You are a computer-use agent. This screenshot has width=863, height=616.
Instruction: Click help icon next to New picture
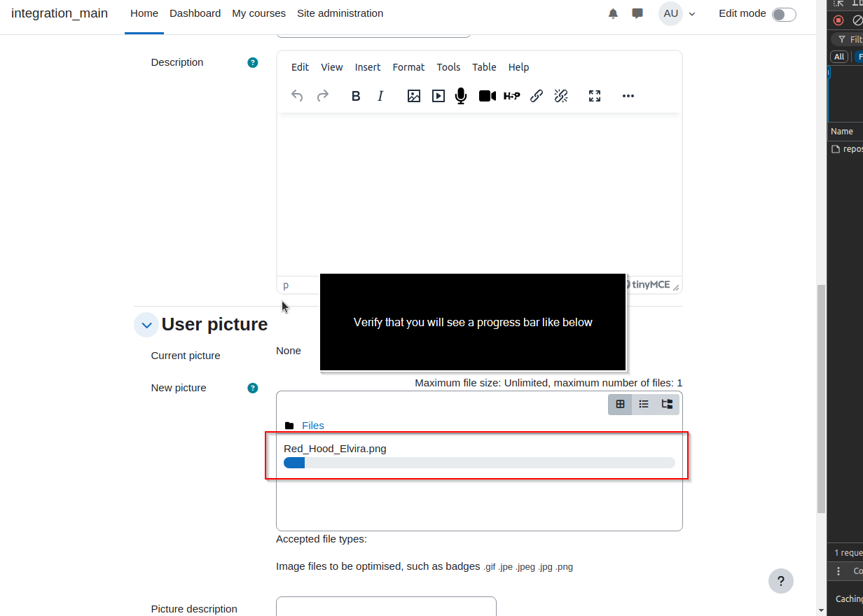pos(253,388)
